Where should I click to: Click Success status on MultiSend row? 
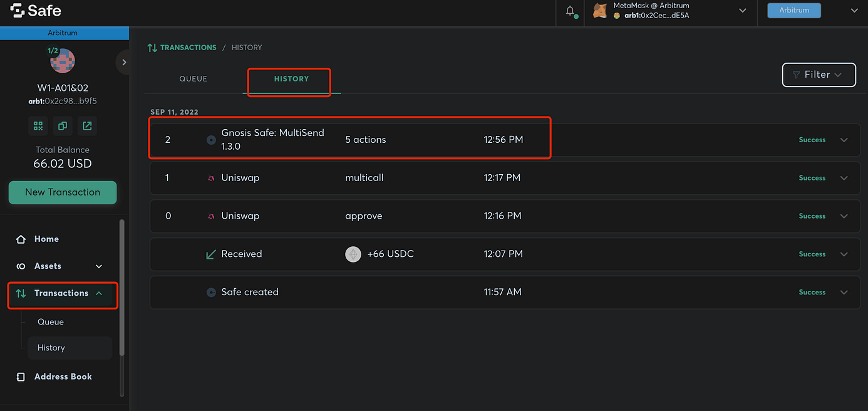pyautogui.click(x=812, y=140)
